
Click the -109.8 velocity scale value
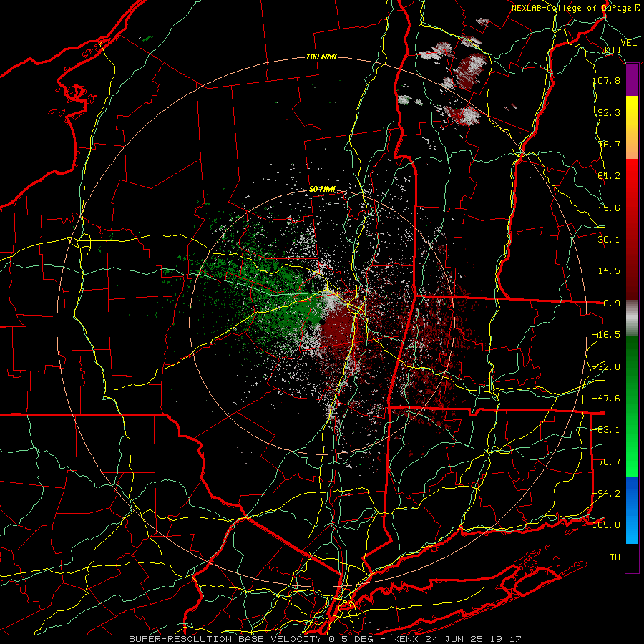click(x=604, y=525)
